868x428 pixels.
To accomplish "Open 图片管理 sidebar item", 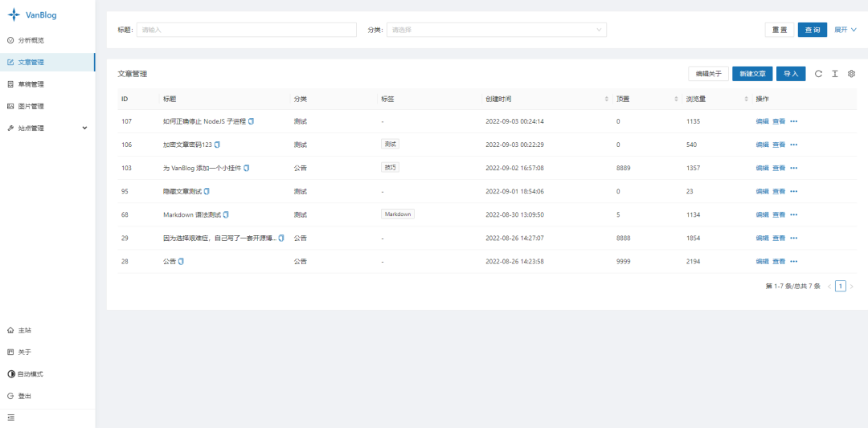I will pyautogui.click(x=47, y=106).
